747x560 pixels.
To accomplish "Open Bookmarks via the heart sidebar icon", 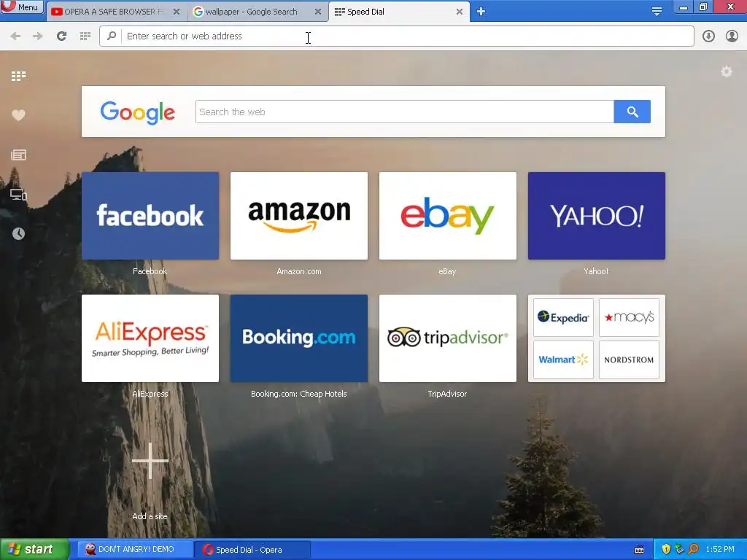I will (18, 115).
